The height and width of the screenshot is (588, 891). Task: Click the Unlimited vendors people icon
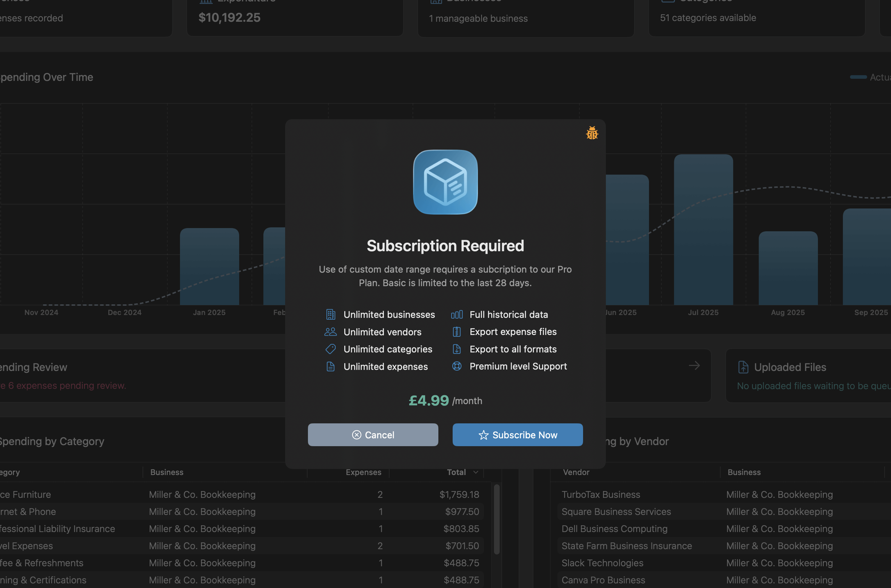pyautogui.click(x=330, y=332)
